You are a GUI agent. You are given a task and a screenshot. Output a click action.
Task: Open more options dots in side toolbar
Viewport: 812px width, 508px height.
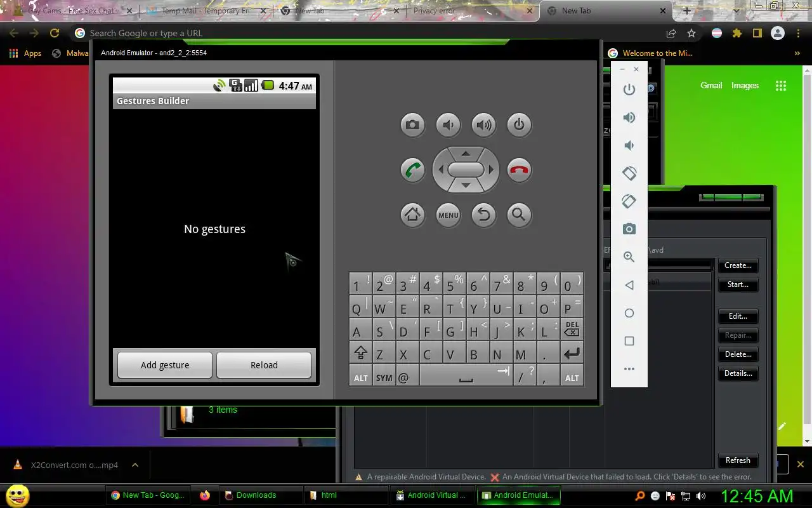point(629,369)
